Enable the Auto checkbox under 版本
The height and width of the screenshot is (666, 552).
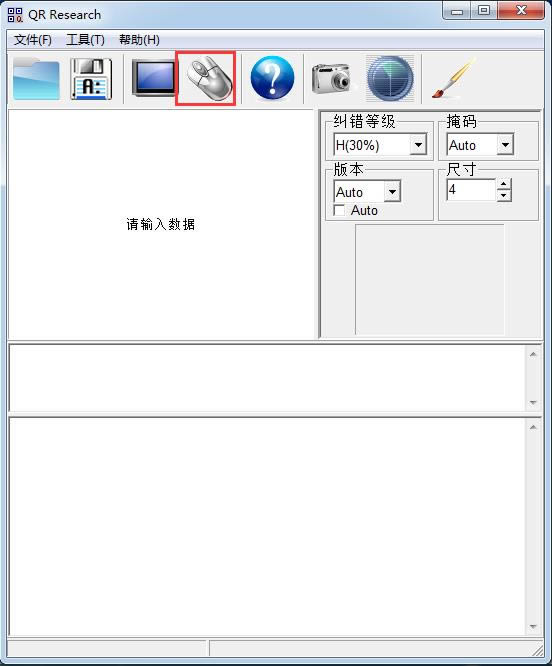pyautogui.click(x=339, y=210)
